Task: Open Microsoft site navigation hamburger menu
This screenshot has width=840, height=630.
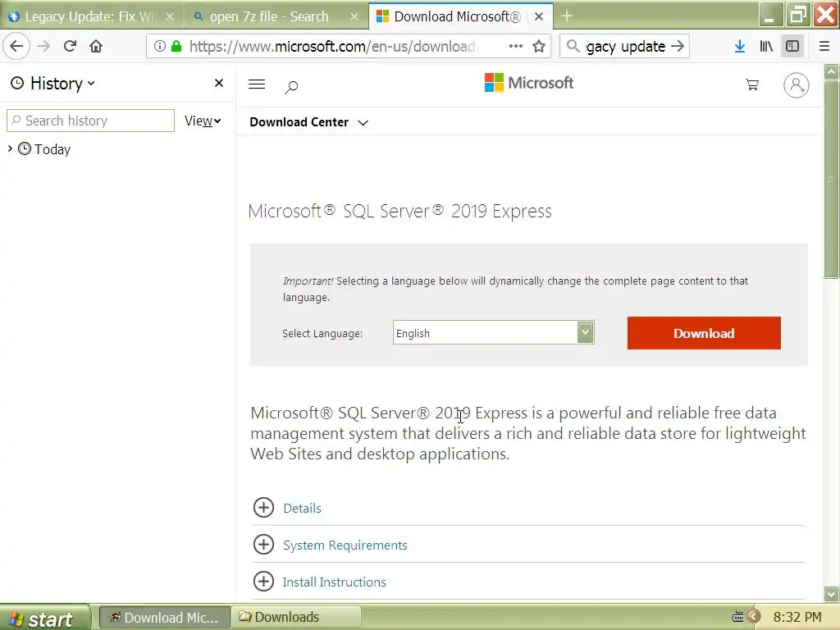Action: pos(257,84)
